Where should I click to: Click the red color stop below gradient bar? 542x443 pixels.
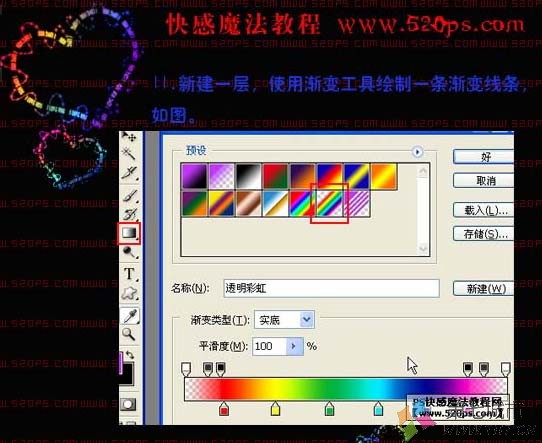[x=224, y=408]
